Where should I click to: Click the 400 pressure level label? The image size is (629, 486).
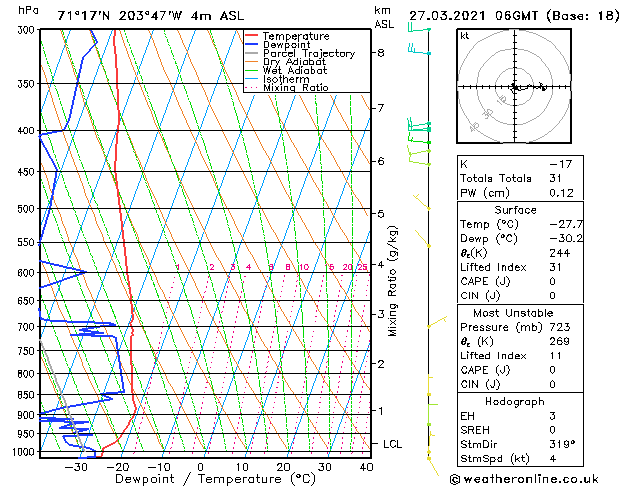click(28, 131)
